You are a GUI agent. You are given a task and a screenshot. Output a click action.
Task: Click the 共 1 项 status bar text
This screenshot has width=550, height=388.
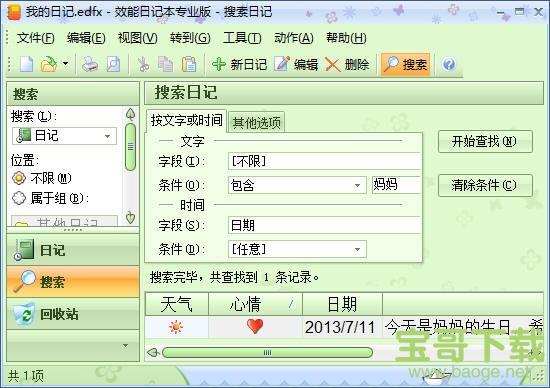coord(26,376)
